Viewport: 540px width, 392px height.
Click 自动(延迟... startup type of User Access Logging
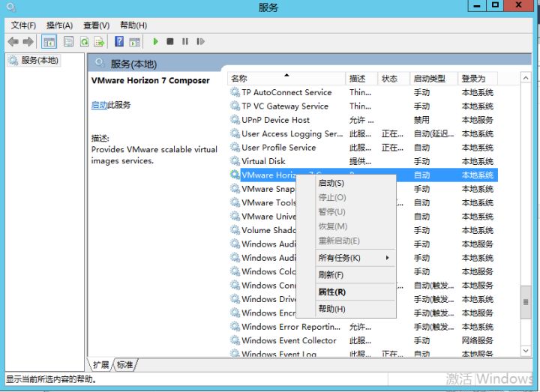pos(433,133)
